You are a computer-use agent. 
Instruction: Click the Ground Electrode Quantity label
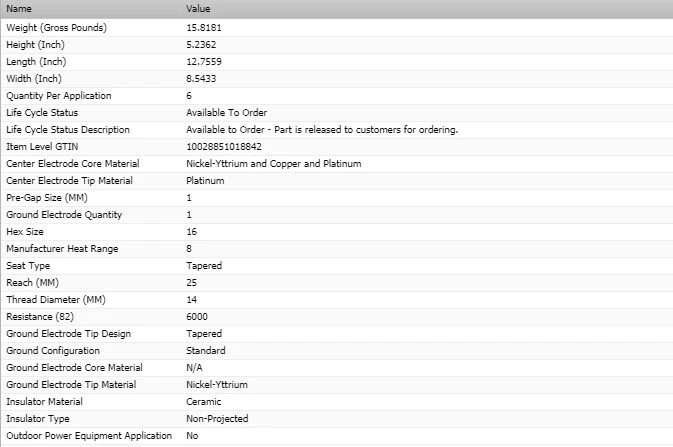pyautogui.click(x=64, y=215)
